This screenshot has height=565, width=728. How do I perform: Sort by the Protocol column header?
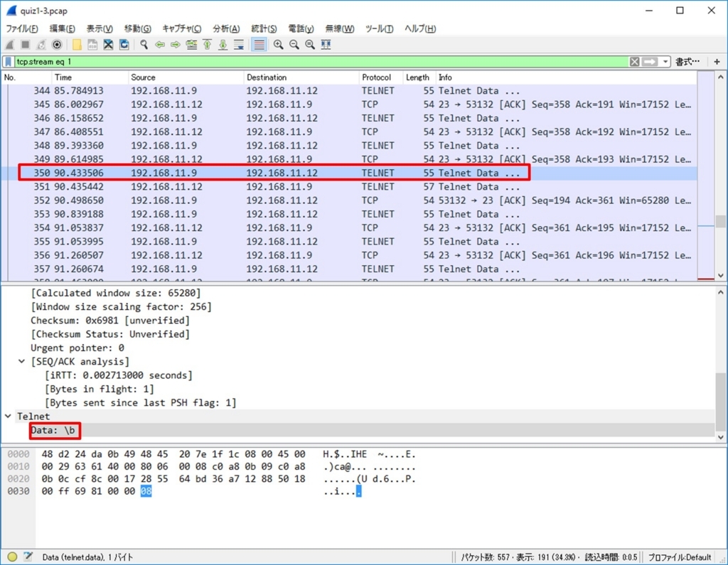coord(381,77)
